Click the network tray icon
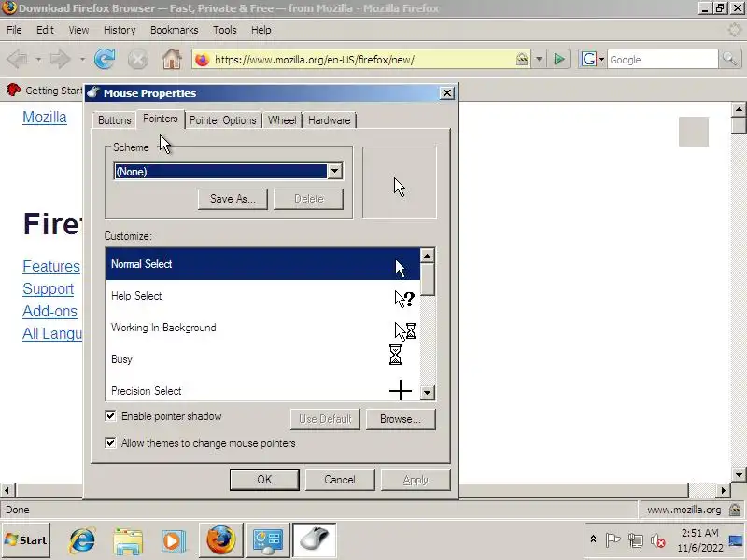Viewport: 747px width, 560px height. coord(636,540)
